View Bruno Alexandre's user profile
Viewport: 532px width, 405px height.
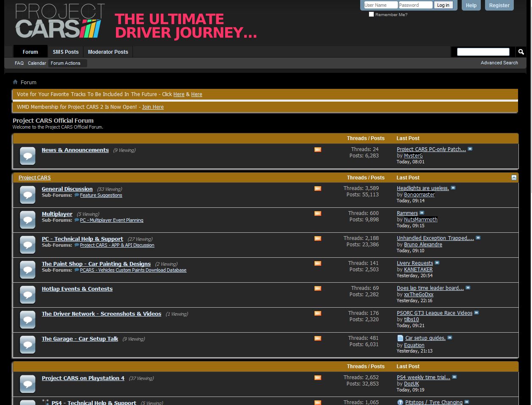coord(423,245)
